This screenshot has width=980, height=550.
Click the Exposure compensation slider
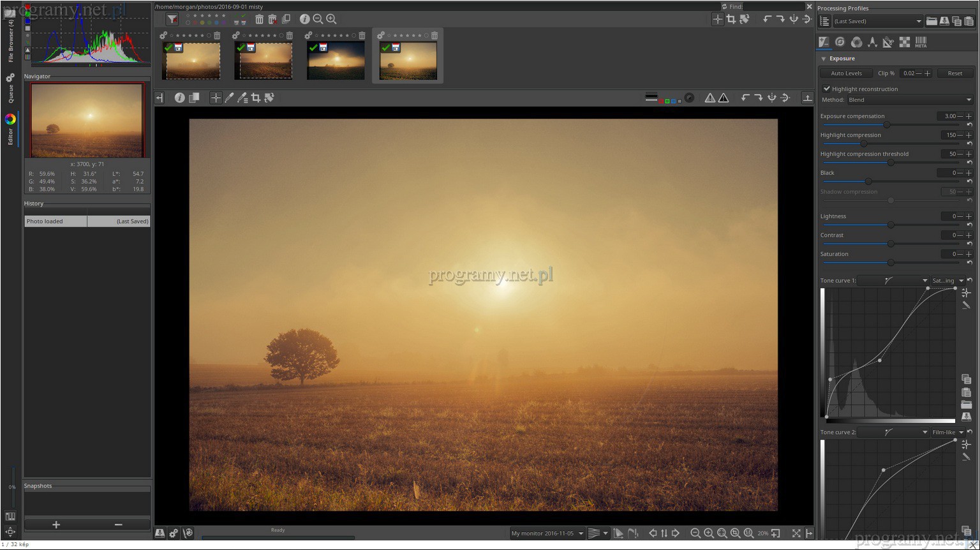coord(887,125)
